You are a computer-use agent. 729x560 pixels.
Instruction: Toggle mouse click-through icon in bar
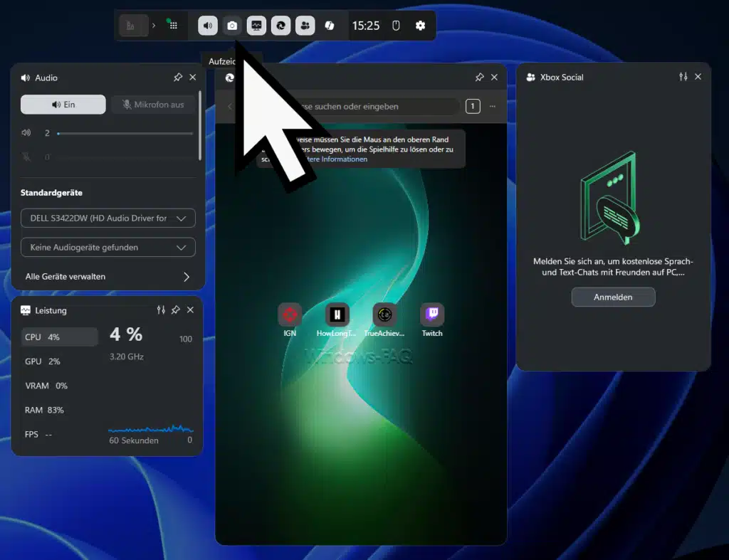[x=396, y=26]
